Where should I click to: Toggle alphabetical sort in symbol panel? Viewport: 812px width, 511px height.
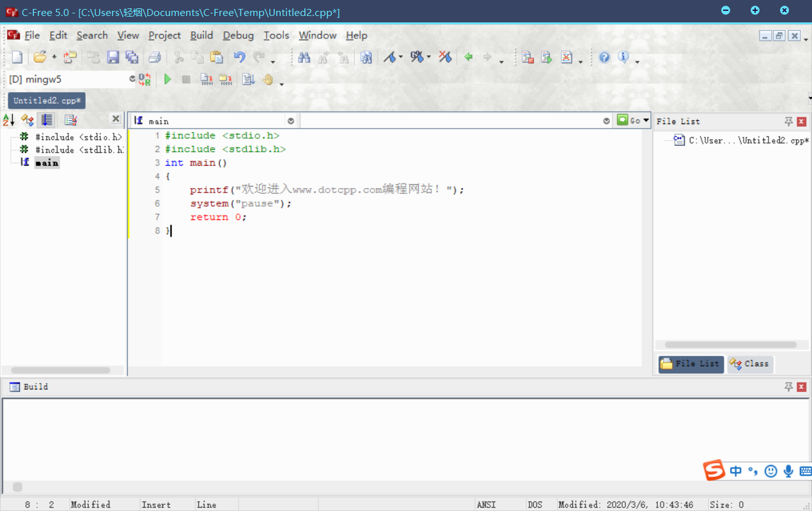(x=9, y=120)
